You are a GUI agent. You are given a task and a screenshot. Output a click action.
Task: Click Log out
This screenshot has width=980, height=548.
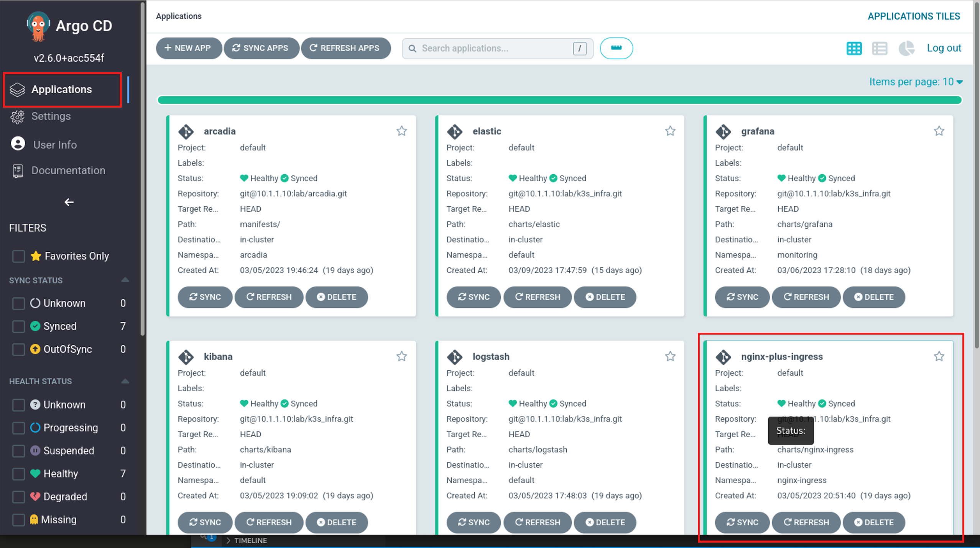click(x=944, y=48)
